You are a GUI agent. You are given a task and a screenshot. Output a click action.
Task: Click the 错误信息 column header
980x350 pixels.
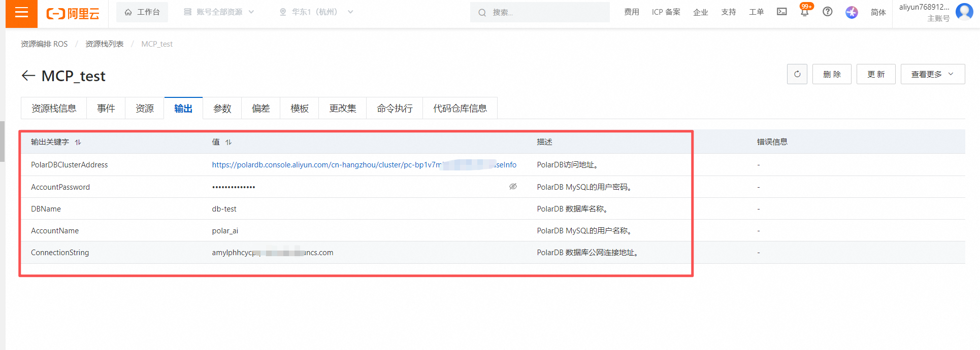tap(772, 142)
